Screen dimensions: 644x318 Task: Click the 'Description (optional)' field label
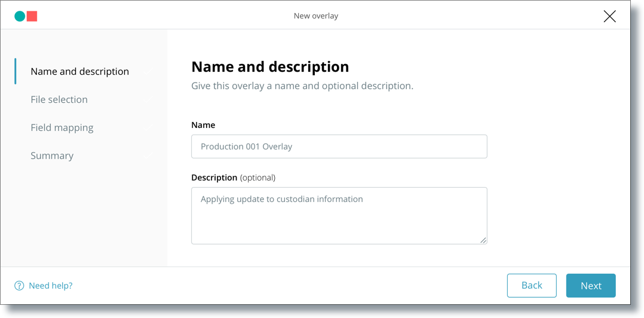point(233,178)
